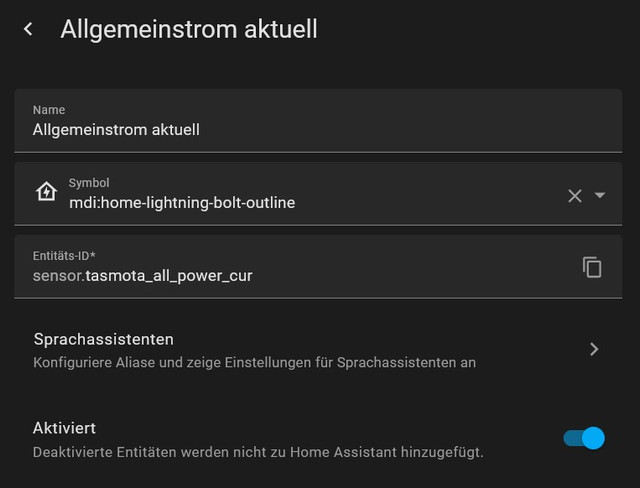Open the Symbol icon picker dropdown arrow
Image resolution: width=640 pixels, height=488 pixels.
tap(600, 195)
